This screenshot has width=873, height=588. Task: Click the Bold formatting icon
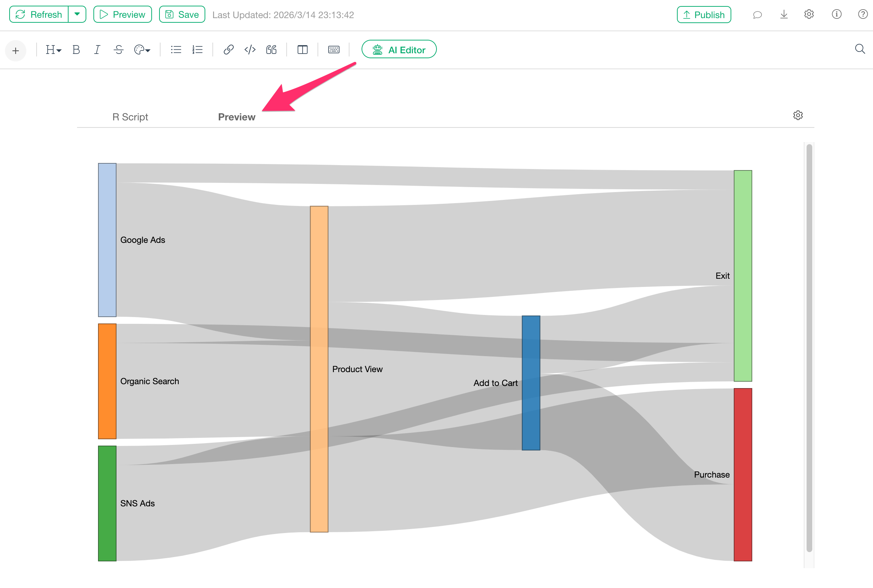click(76, 49)
